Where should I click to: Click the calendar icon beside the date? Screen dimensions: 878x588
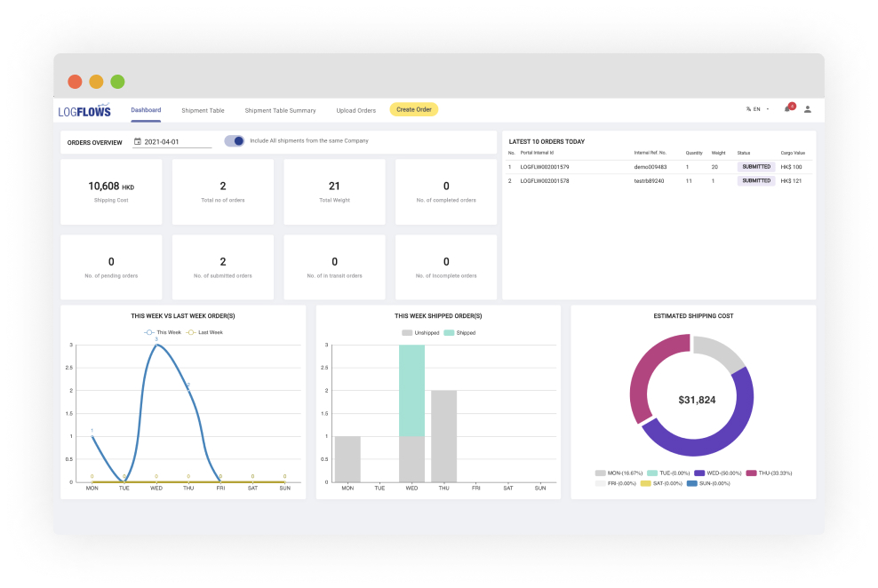pyautogui.click(x=138, y=141)
